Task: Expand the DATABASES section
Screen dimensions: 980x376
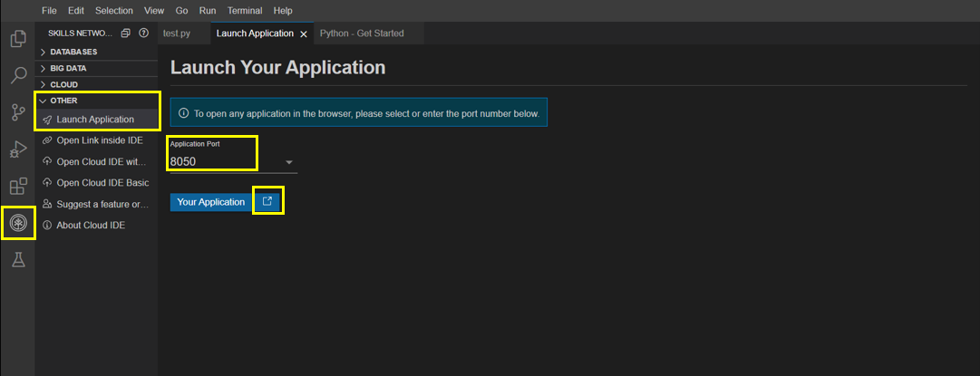Action: [73, 52]
